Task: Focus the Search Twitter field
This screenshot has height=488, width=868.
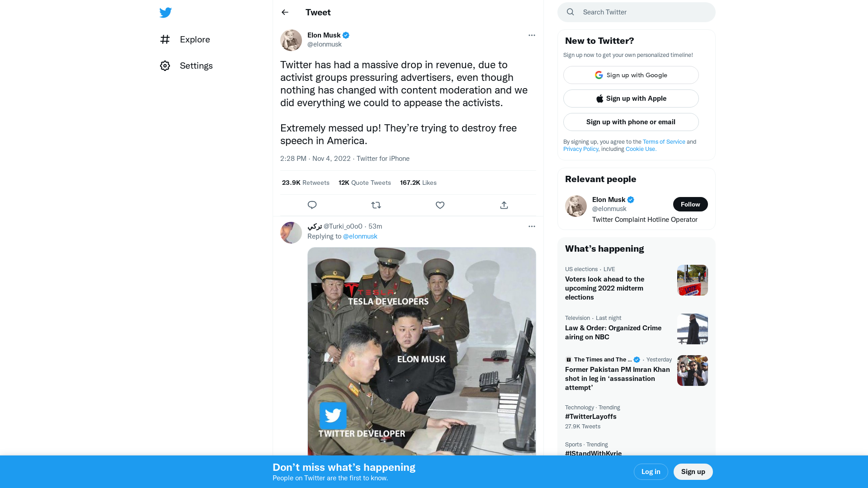Action: pyautogui.click(x=637, y=12)
